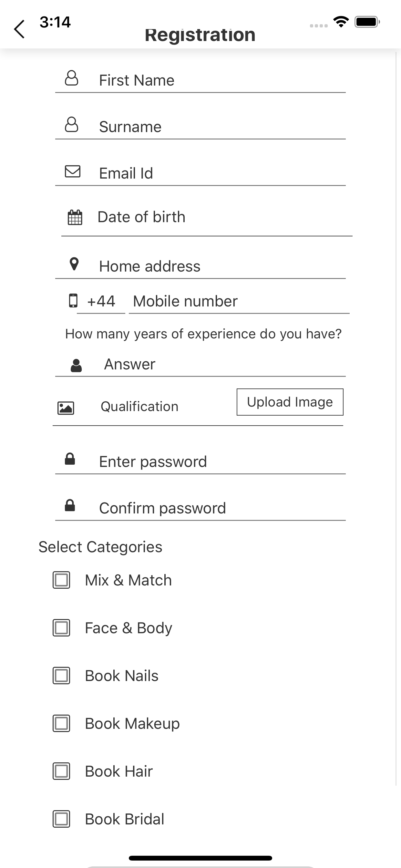The width and height of the screenshot is (401, 868).
Task: Select the Confirm password field
Action: [200, 508]
